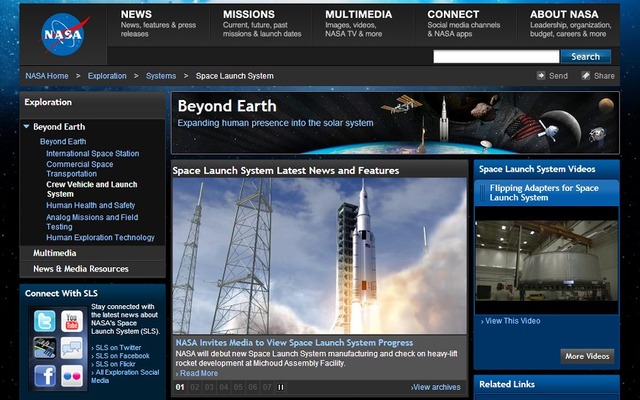Click View This Video link
Screen dimensions: 640x400
pyautogui.click(x=511, y=321)
